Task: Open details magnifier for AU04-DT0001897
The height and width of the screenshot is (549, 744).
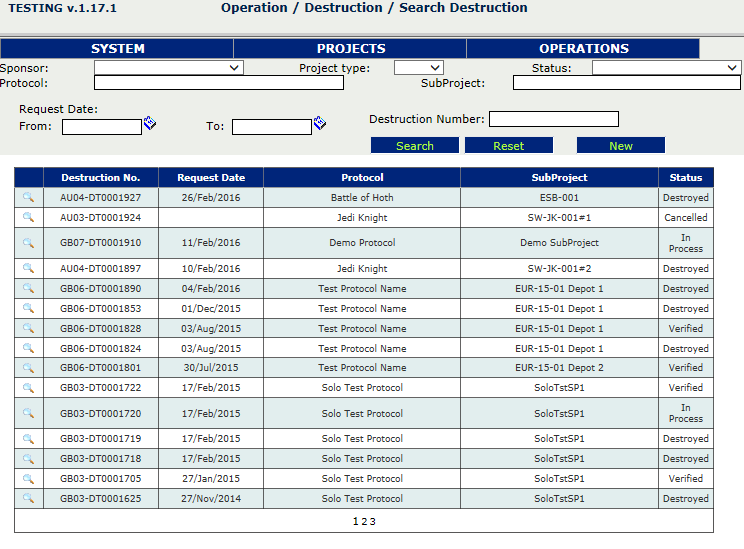Action: (28, 268)
